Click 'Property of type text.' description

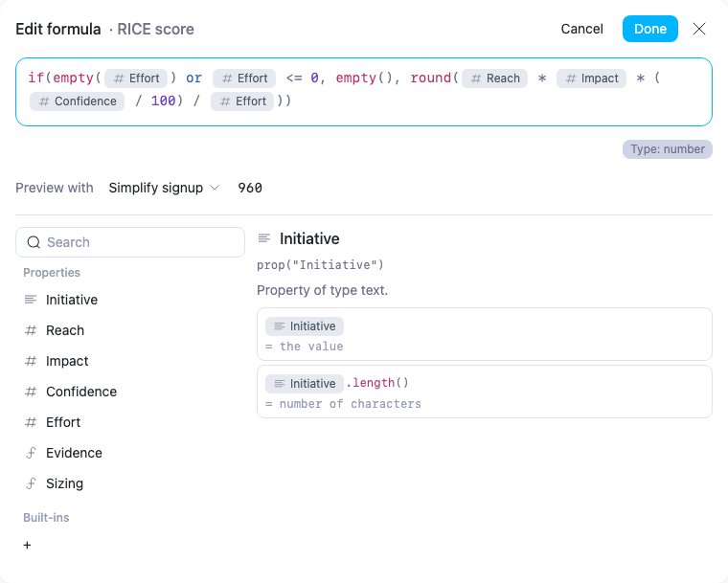pyautogui.click(x=322, y=290)
